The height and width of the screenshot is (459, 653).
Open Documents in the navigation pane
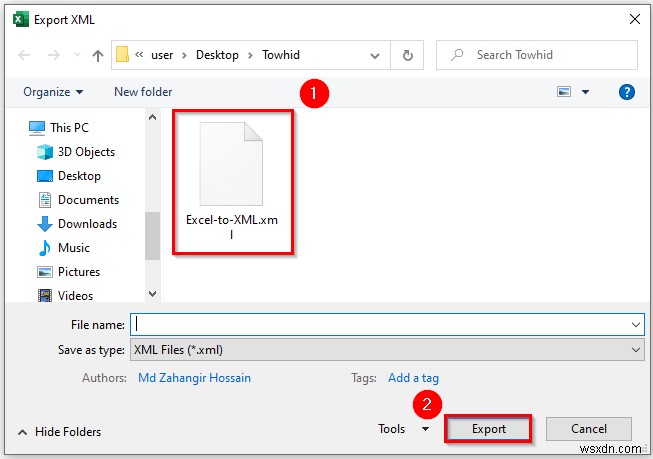coord(78,200)
